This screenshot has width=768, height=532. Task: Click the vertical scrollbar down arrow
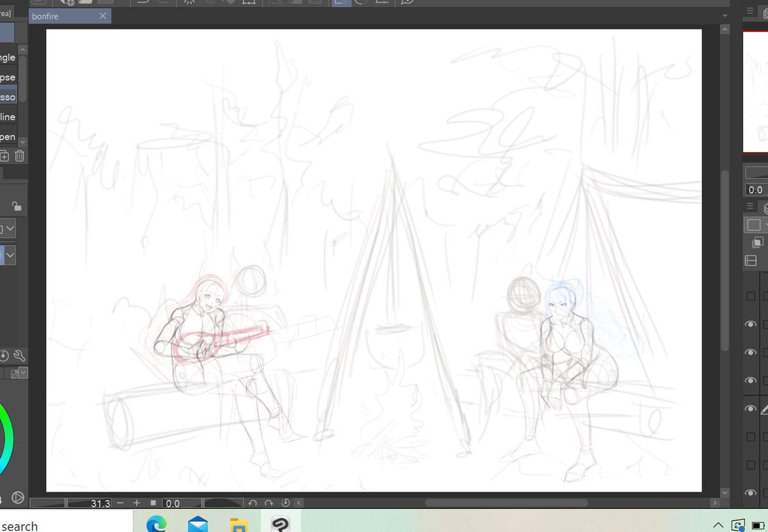pyautogui.click(x=724, y=493)
